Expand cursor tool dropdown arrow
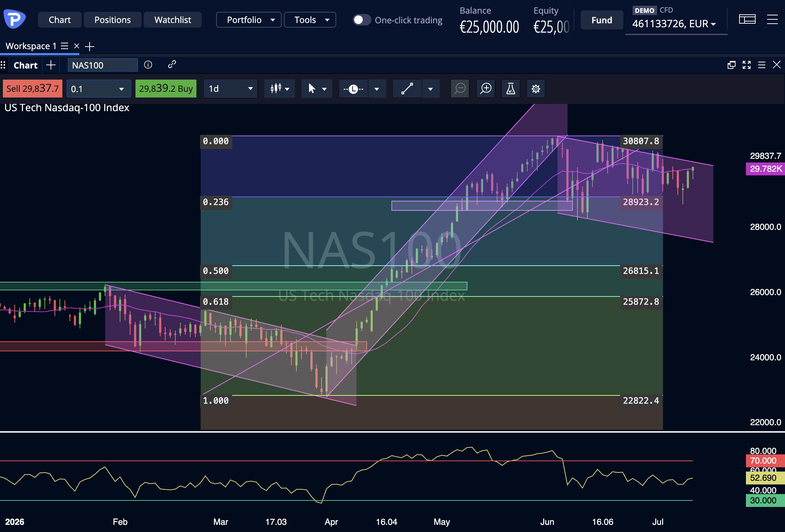Image resolution: width=785 pixels, height=532 pixels. 324,89
